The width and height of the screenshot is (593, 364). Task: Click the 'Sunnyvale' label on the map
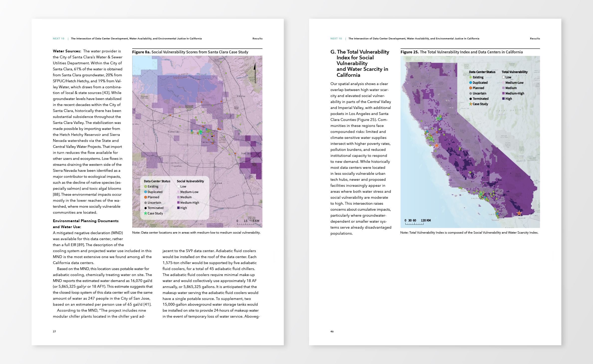(x=173, y=132)
